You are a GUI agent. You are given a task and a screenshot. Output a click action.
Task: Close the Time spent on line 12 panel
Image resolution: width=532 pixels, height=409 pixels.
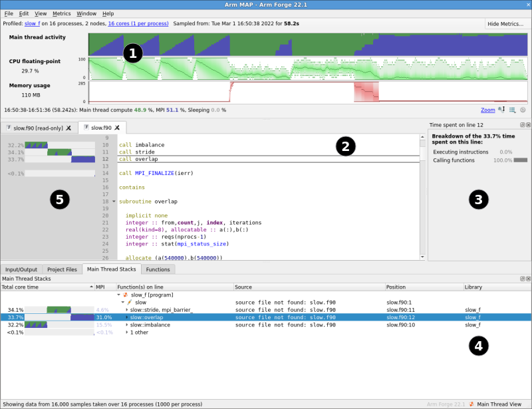pos(528,125)
